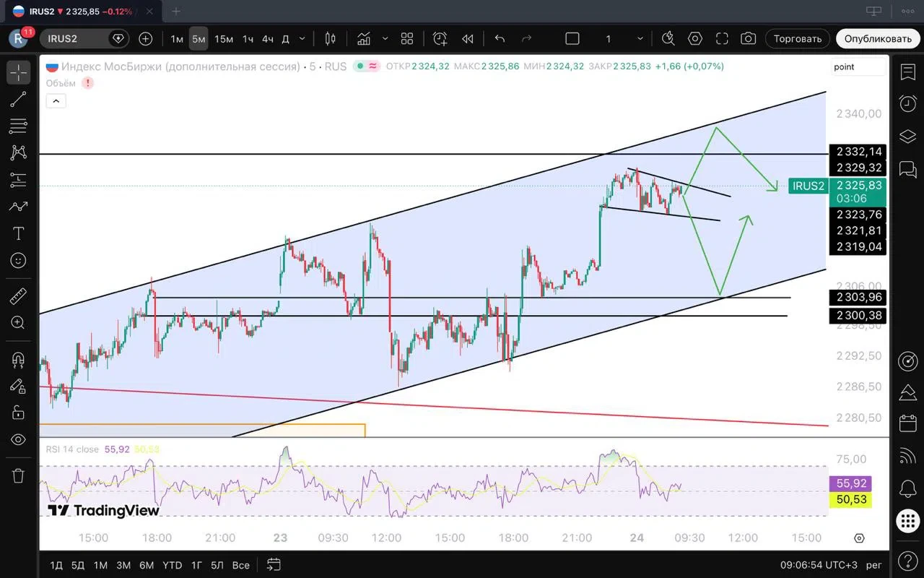Toggle magnet mode for drawings
This screenshot has height=578, width=924.
click(18, 359)
